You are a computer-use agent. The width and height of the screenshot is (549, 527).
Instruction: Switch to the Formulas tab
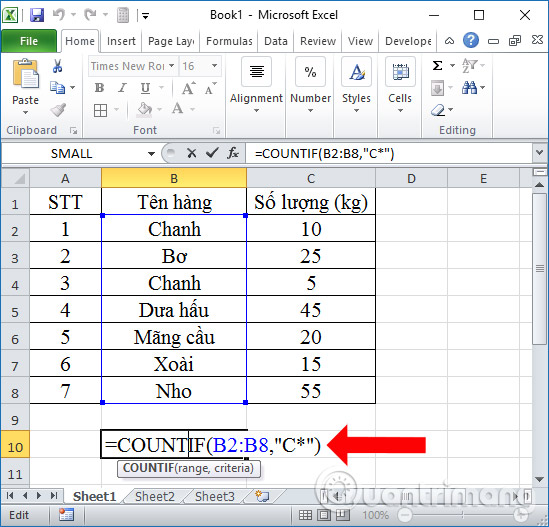coord(229,41)
